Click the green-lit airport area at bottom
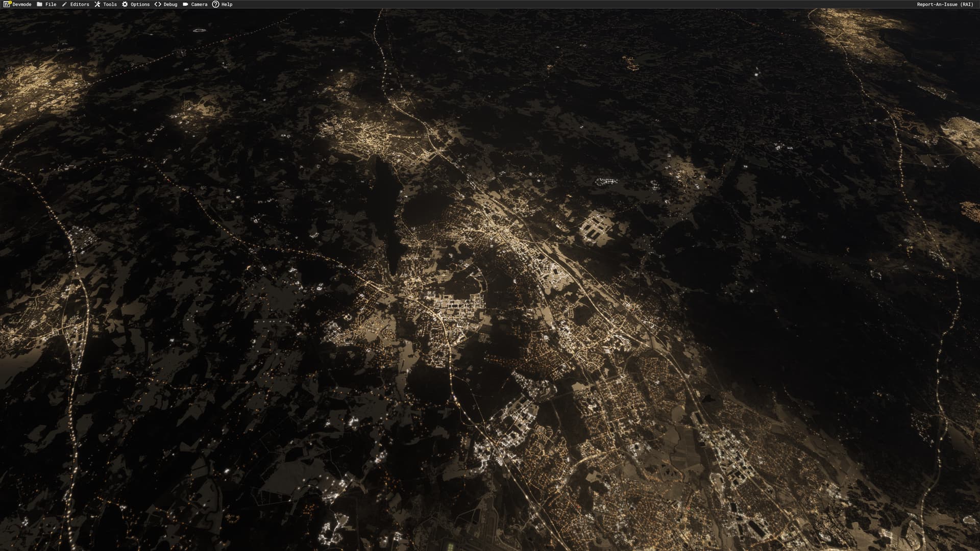Image resolution: width=980 pixels, height=551 pixels. coord(451,546)
